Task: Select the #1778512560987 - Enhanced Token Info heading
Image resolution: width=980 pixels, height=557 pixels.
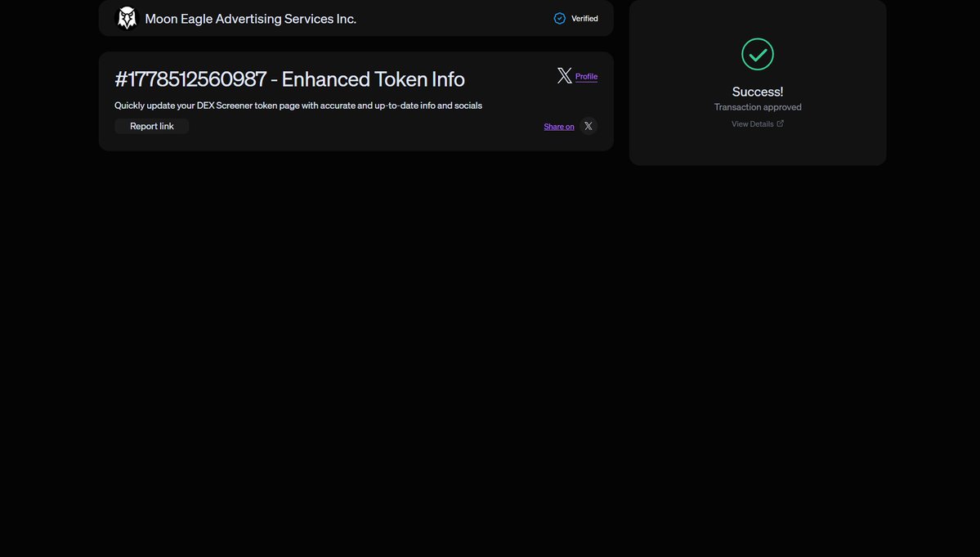Action: click(289, 79)
